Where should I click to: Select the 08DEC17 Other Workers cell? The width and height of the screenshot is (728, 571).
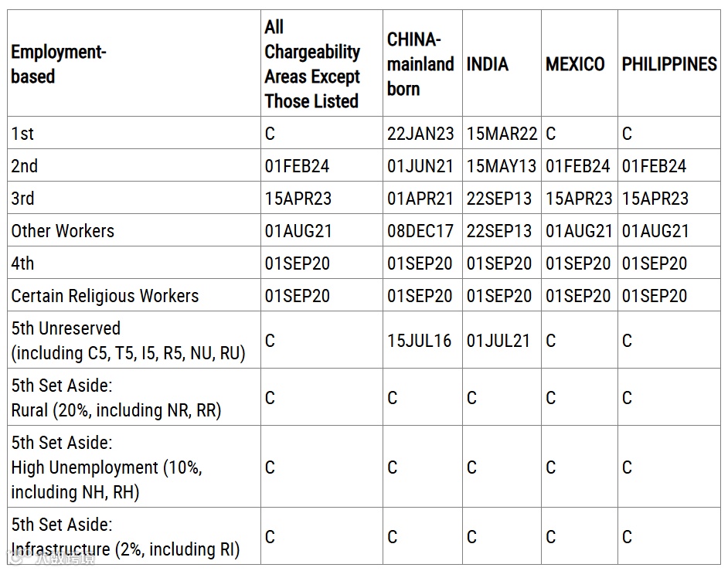tap(420, 231)
